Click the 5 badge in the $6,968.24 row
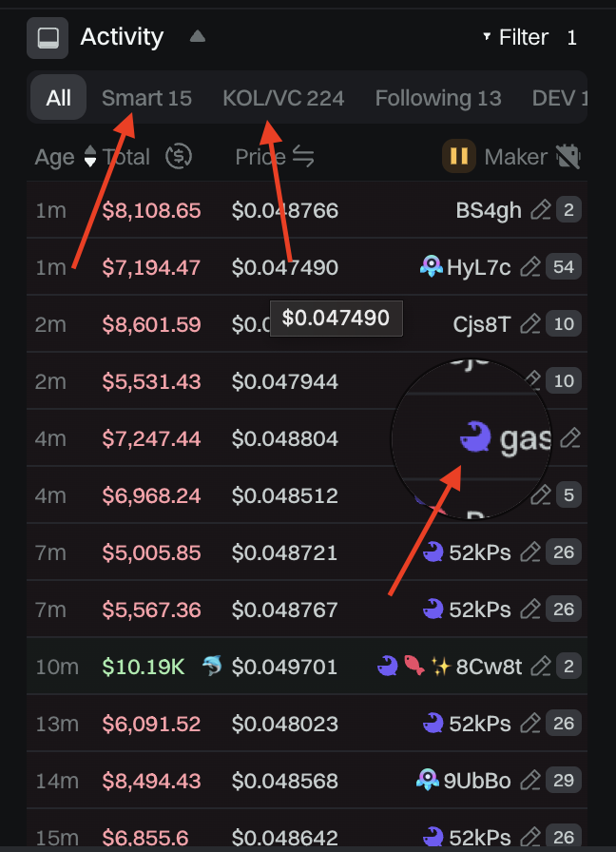This screenshot has width=616, height=852. pos(568,495)
